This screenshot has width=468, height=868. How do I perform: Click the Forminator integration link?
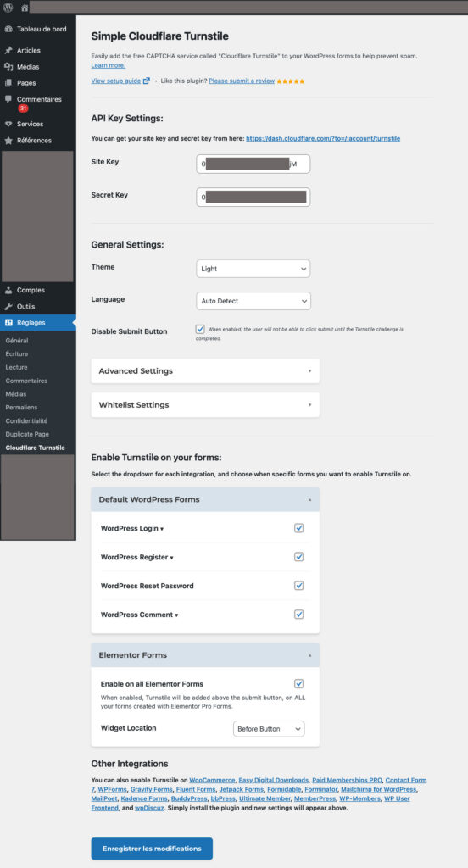coord(320,789)
